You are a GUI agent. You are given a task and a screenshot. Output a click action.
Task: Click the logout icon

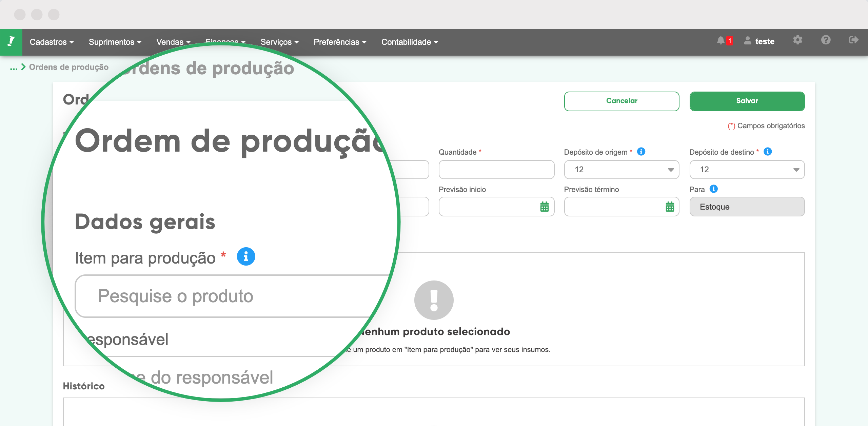[x=854, y=41]
